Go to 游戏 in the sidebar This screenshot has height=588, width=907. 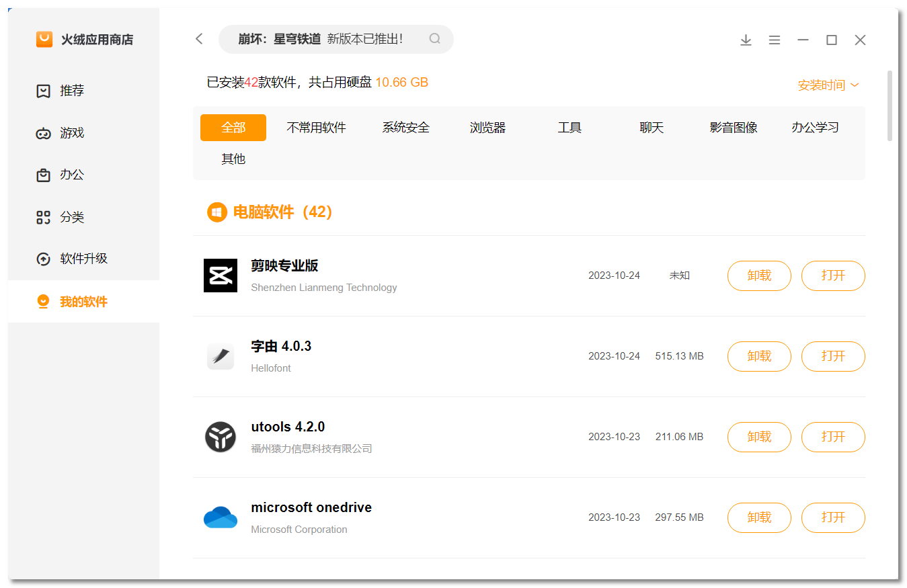(72, 133)
